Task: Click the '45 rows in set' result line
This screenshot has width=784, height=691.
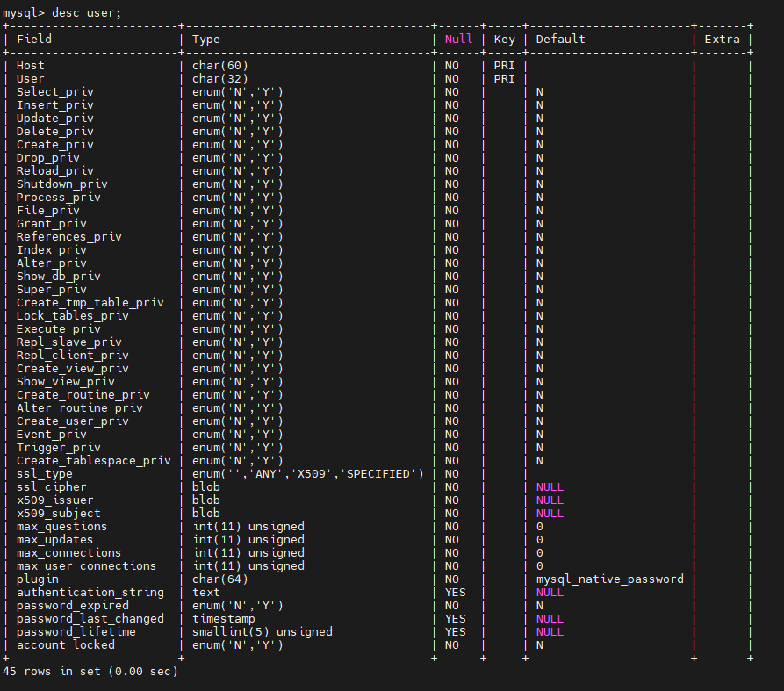Action: pyautogui.click(x=90, y=672)
